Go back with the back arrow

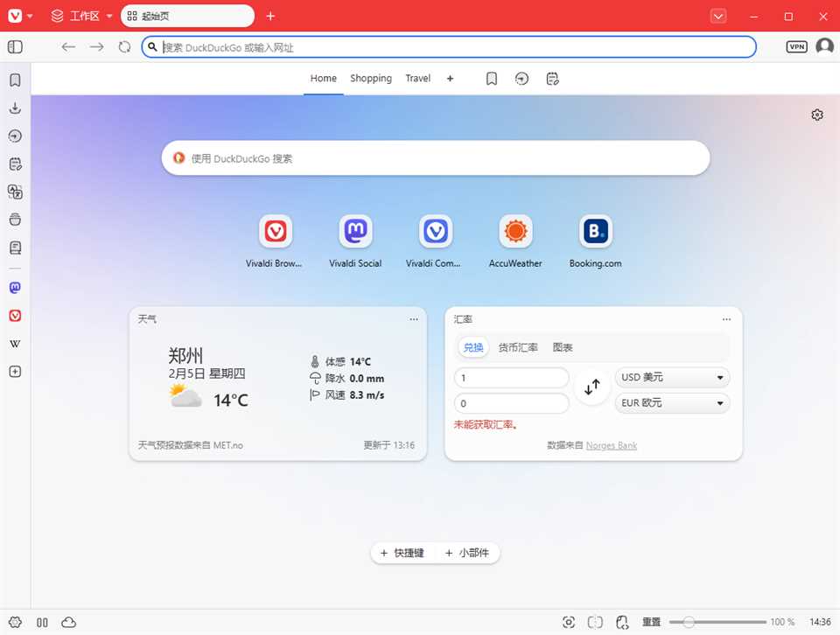(x=68, y=47)
